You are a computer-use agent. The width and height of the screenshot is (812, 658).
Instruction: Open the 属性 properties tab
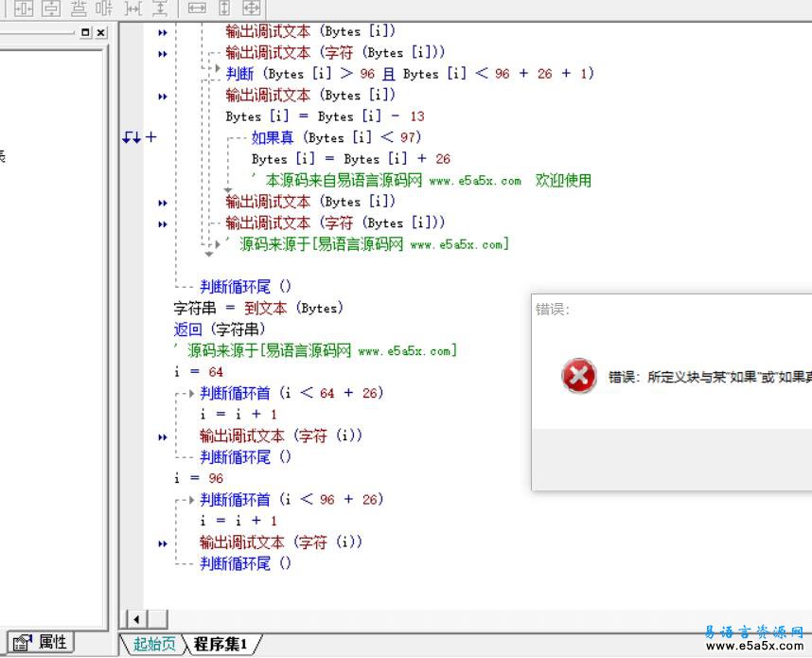pos(43,642)
